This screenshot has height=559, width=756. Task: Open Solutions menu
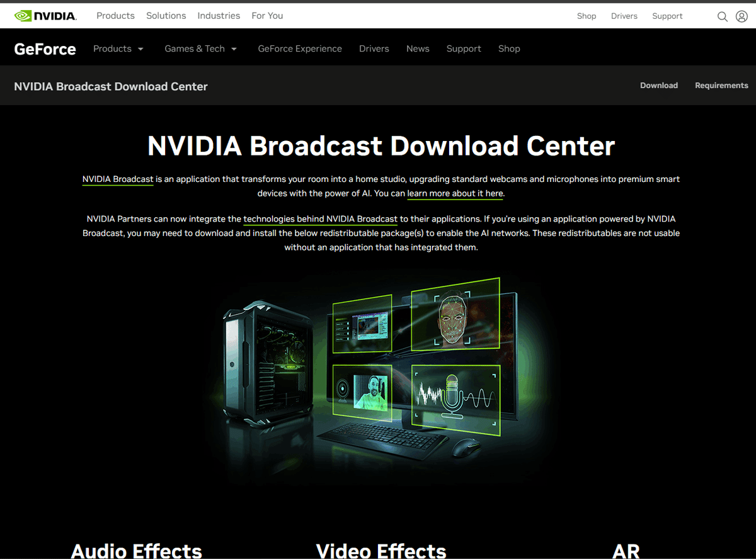pos(166,16)
